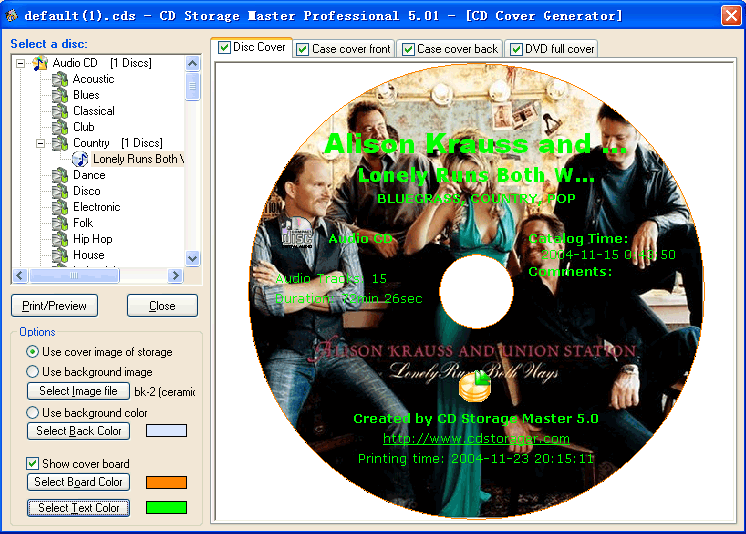746x534 pixels.
Task: Select Use background color option
Action: 32,412
